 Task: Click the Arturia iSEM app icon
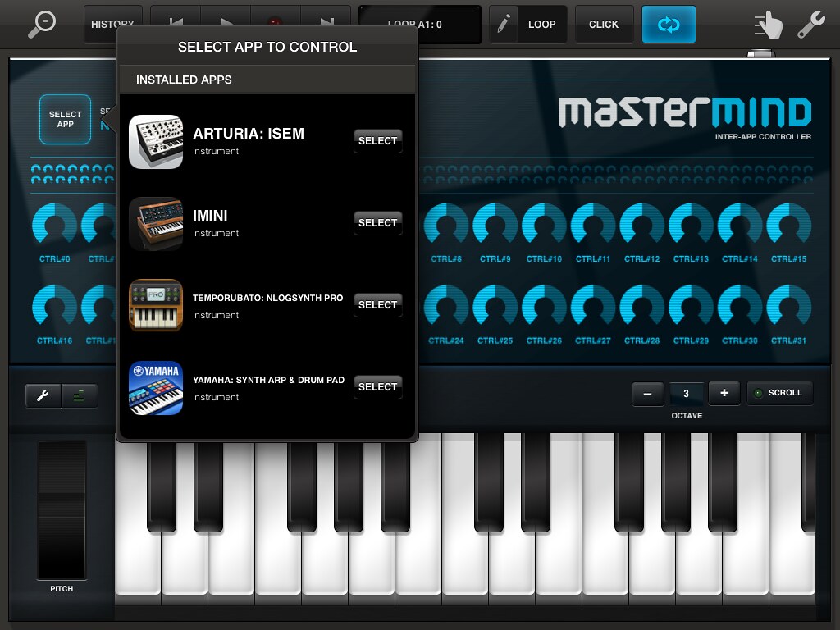tap(156, 142)
